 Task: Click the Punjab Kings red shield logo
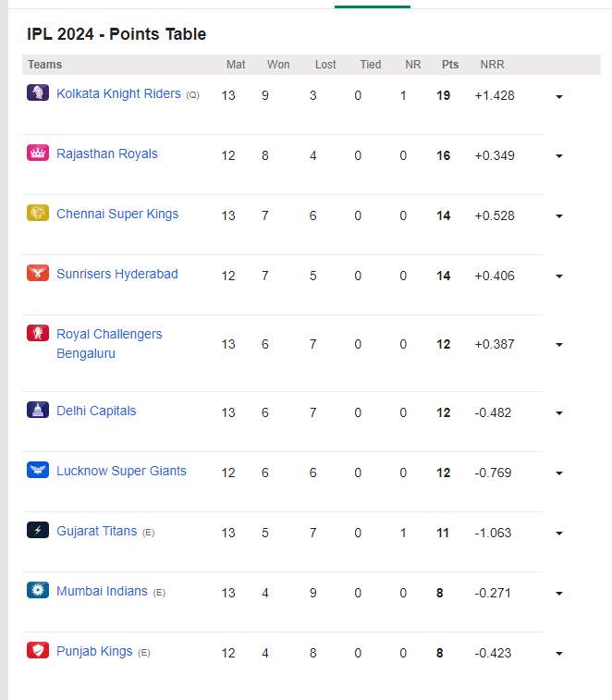click(x=38, y=650)
